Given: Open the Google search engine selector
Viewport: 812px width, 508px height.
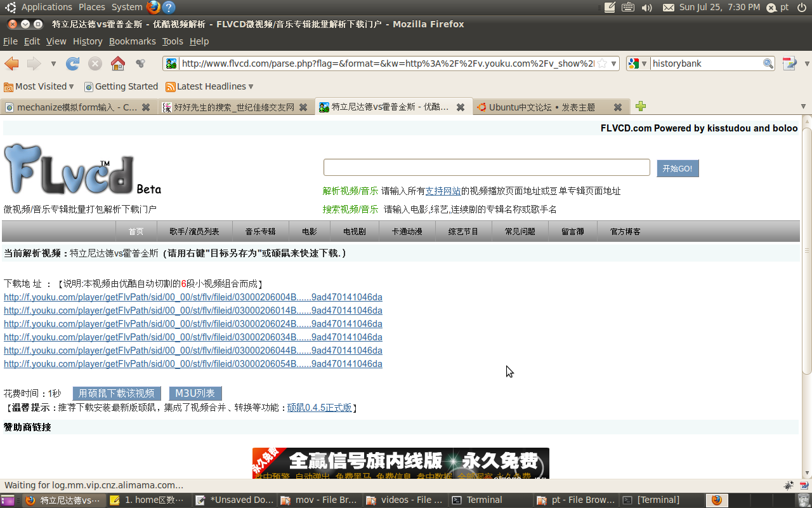Looking at the screenshot, I should pos(638,63).
